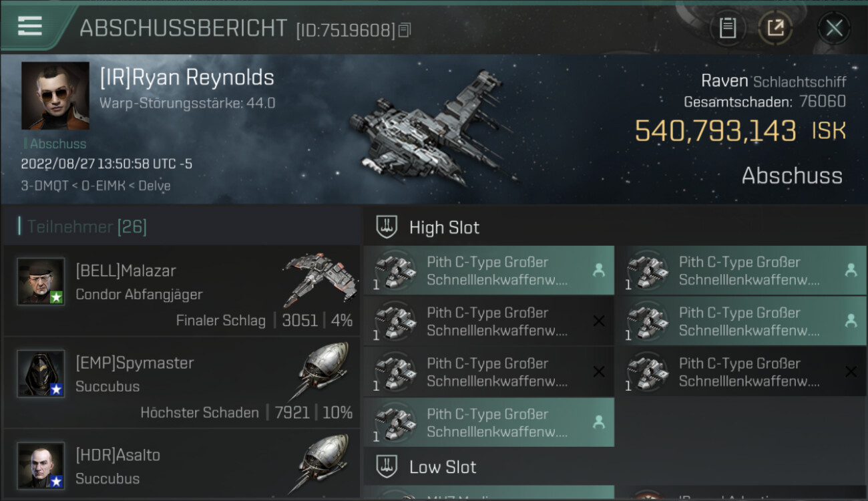Open the [BELL]Malazar portrait
This screenshot has width=868, height=501.
pos(41,281)
